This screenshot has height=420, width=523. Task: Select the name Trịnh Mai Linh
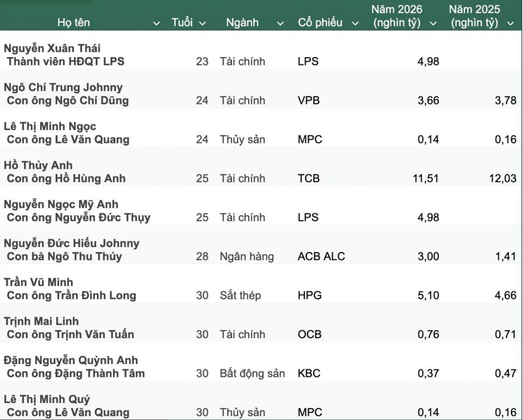pyautogui.click(x=41, y=321)
